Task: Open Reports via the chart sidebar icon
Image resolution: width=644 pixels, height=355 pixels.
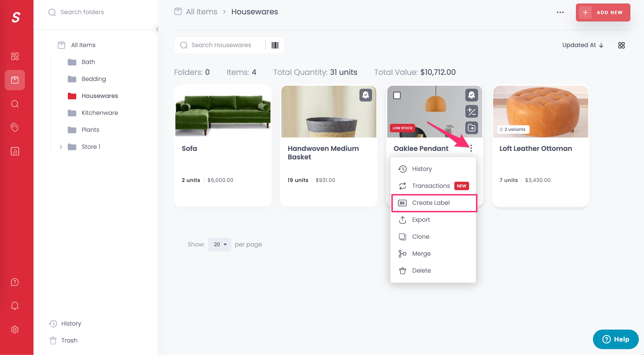Action: pyautogui.click(x=15, y=151)
